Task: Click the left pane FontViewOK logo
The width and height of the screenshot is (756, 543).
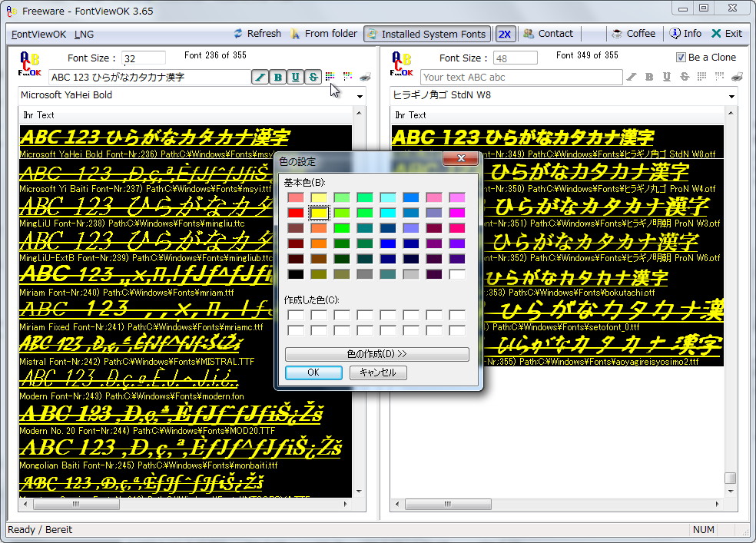Action: [x=29, y=64]
